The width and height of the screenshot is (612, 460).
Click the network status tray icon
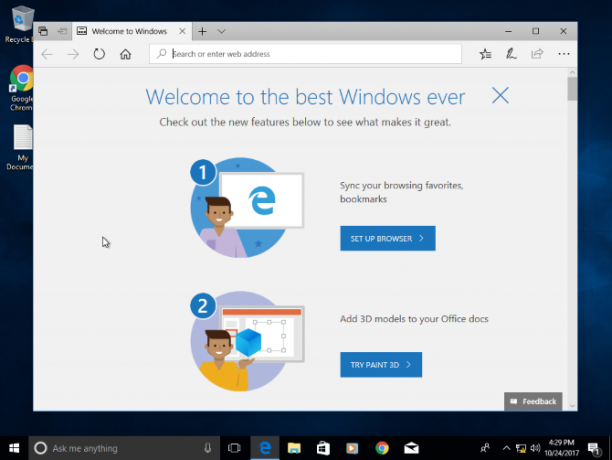coord(521,448)
